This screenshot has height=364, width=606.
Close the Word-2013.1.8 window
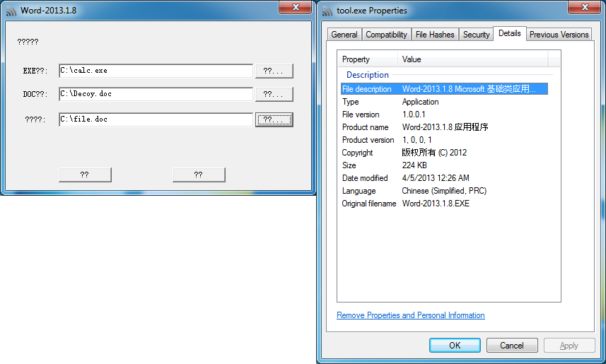[296, 8]
